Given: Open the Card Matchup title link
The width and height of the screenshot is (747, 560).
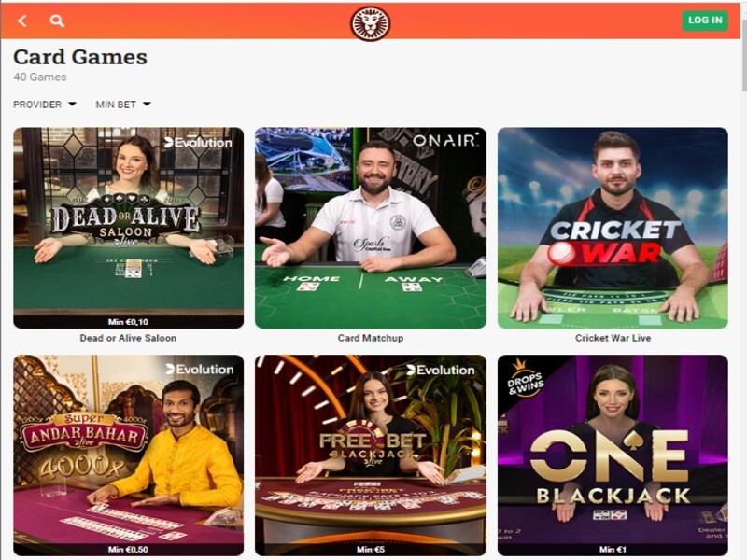Looking at the screenshot, I should (x=371, y=338).
